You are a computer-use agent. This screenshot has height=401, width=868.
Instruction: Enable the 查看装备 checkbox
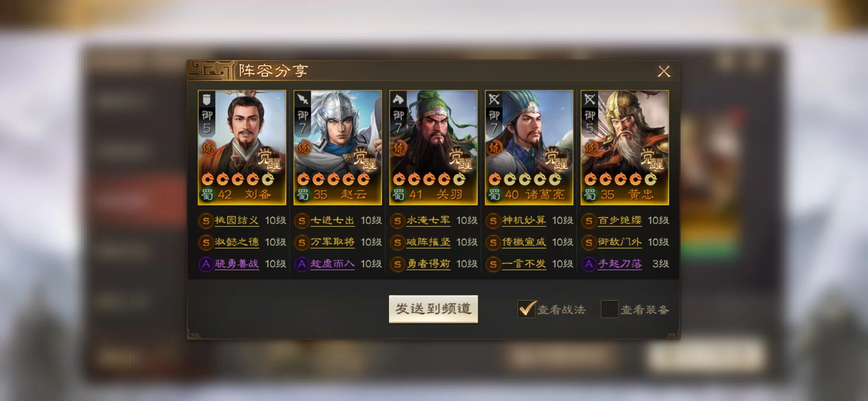coord(609,309)
